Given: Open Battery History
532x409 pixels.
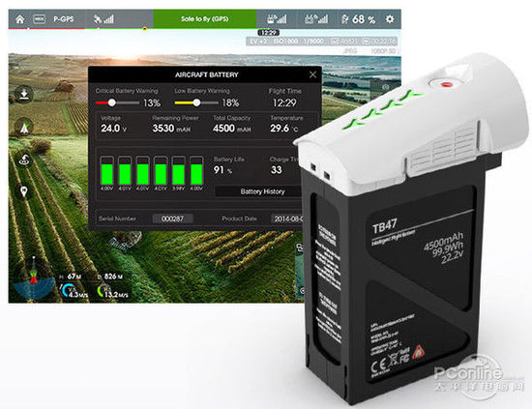Looking at the screenshot, I should tap(258, 191).
